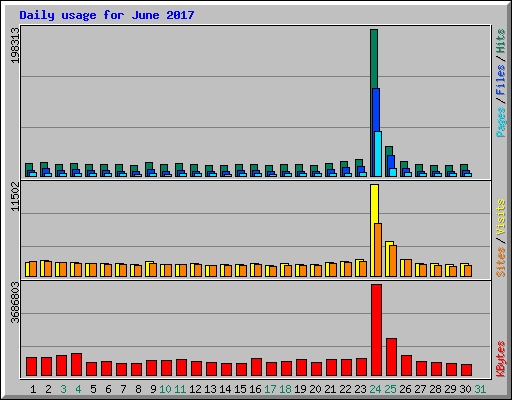Click the 198313 hits axis value
Viewport: 512px width, 400px height.
(x=15, y=45)
